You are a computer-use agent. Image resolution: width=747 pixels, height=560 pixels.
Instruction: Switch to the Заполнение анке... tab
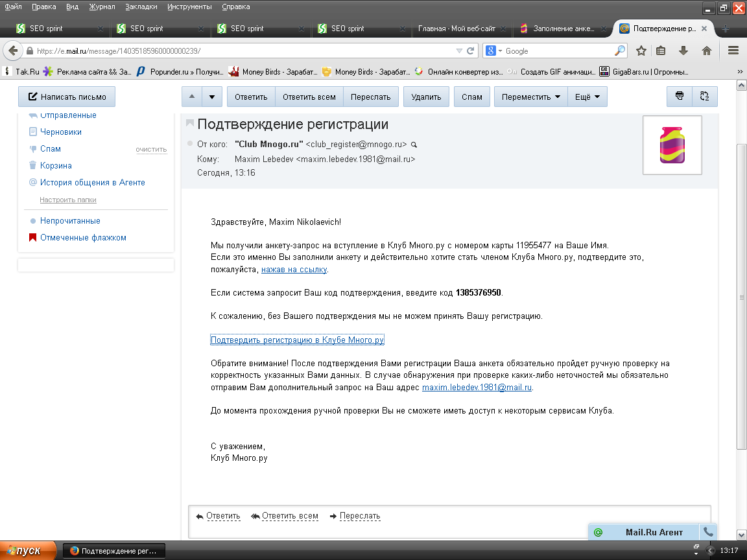click(563, 29)
